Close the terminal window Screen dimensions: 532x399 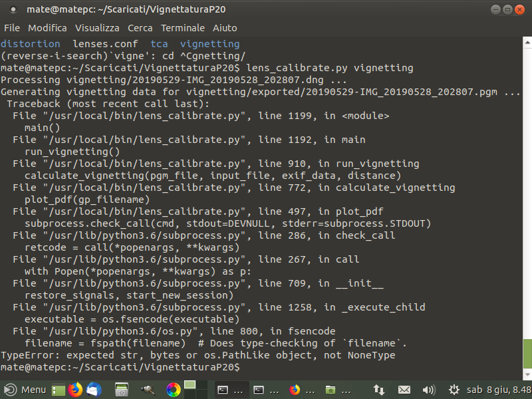[519, 9]
